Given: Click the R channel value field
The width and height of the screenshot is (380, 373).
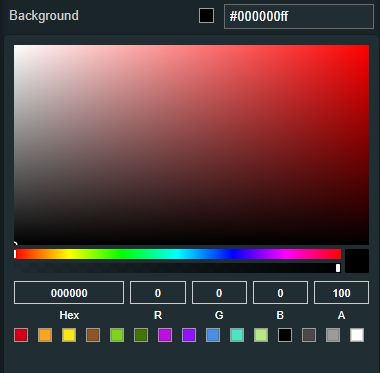Looking at the screenshot, I should pyautogui.click(x=158, y=293).
